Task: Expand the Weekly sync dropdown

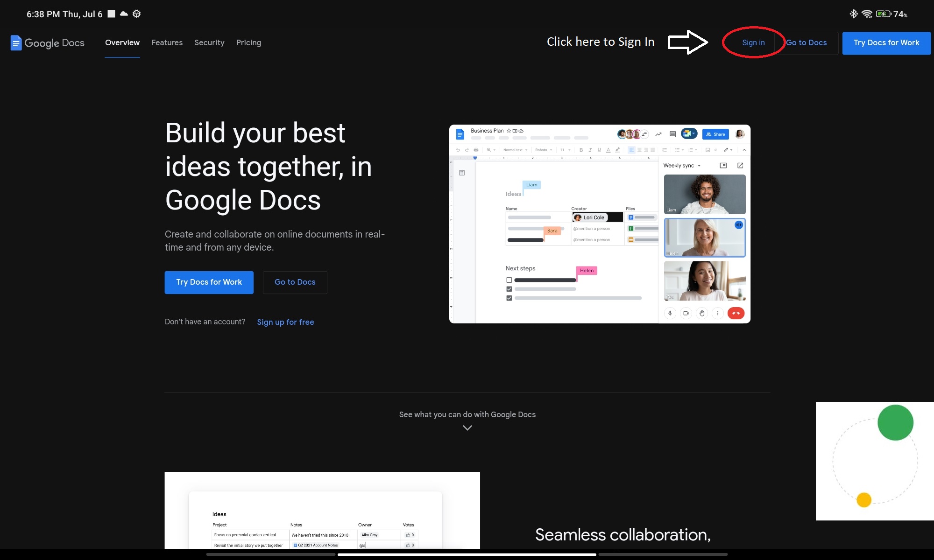Action: tap(699, 166)
